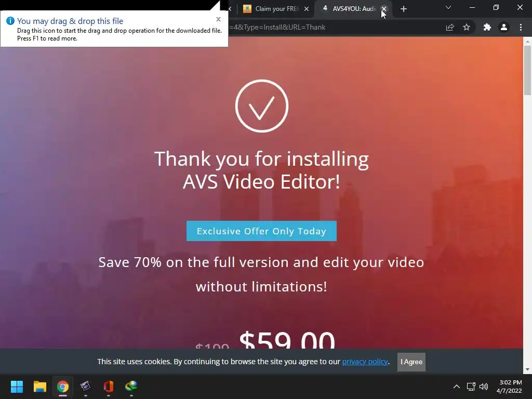Open the Windows Start menu
Viewport: 532px width, 399px height.
pos(17,387)
